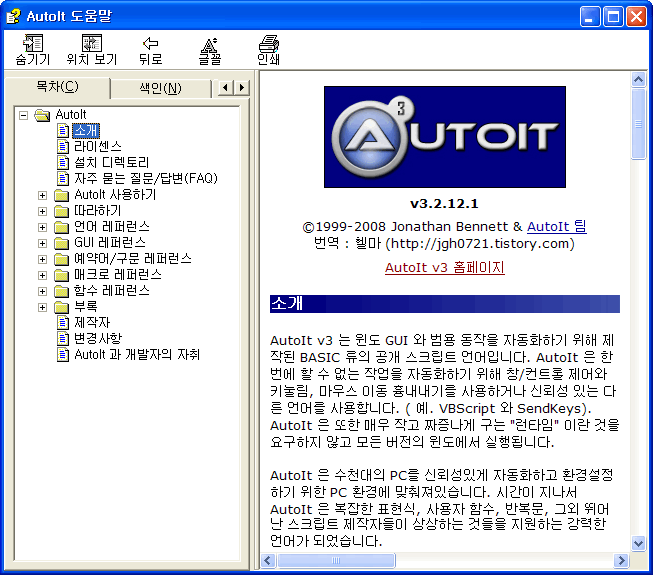This screenshot has height=575, width=653.
Task: Expand the 예약어/구문 레퍼런스 node
Action: click(42, 259)
